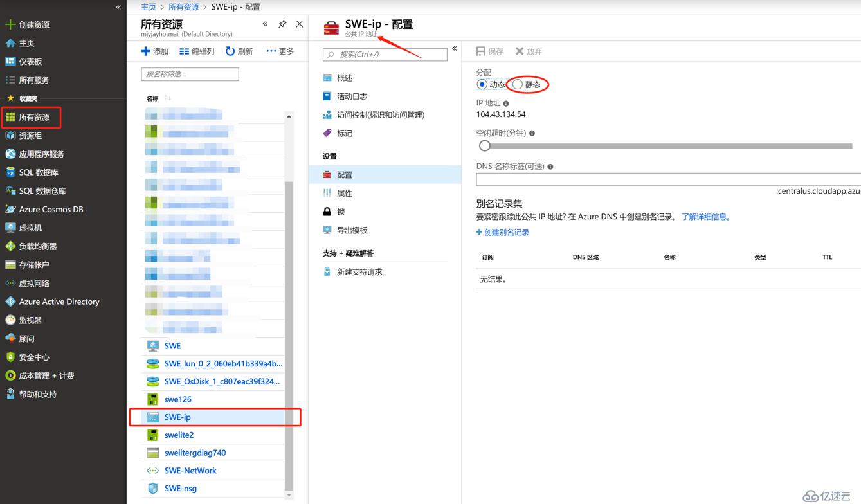
Task: Open swe126 resource
Action: pyautogui.click(x=177, y=399)
